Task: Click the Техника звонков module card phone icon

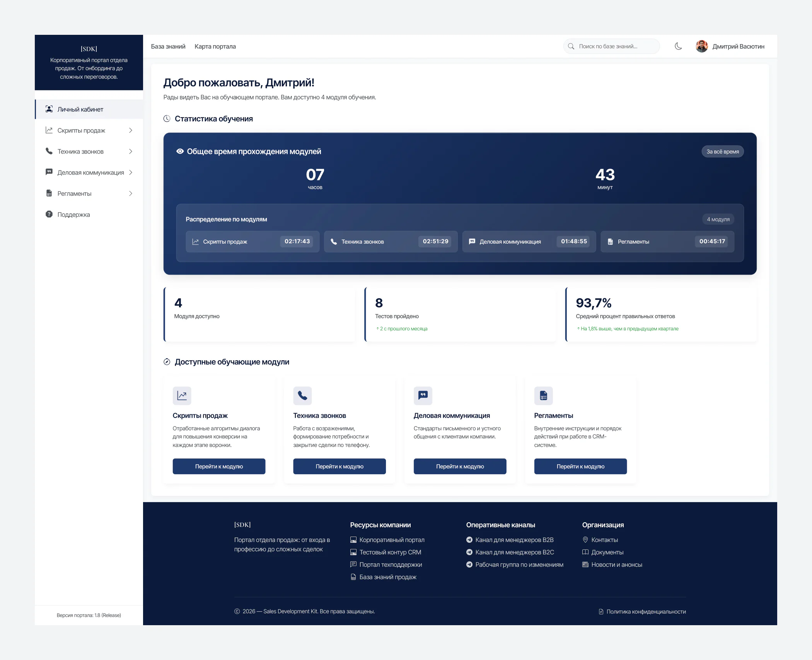Action: pos(302,395)
